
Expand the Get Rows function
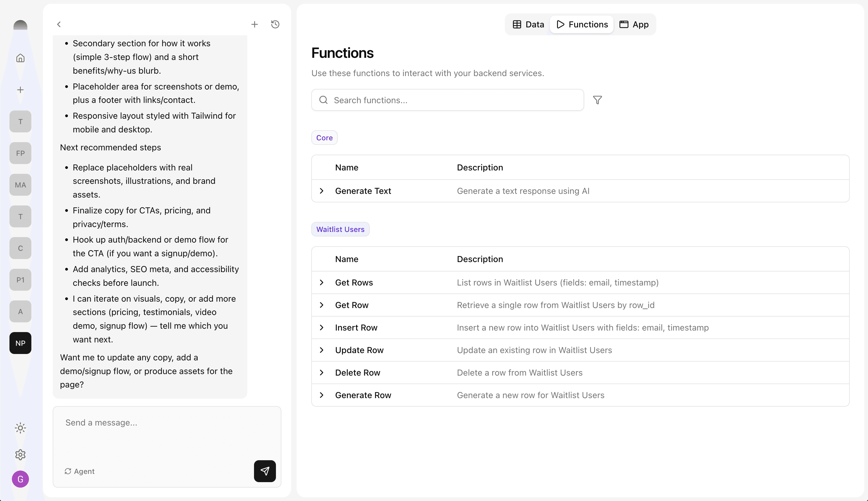[322, 282]
